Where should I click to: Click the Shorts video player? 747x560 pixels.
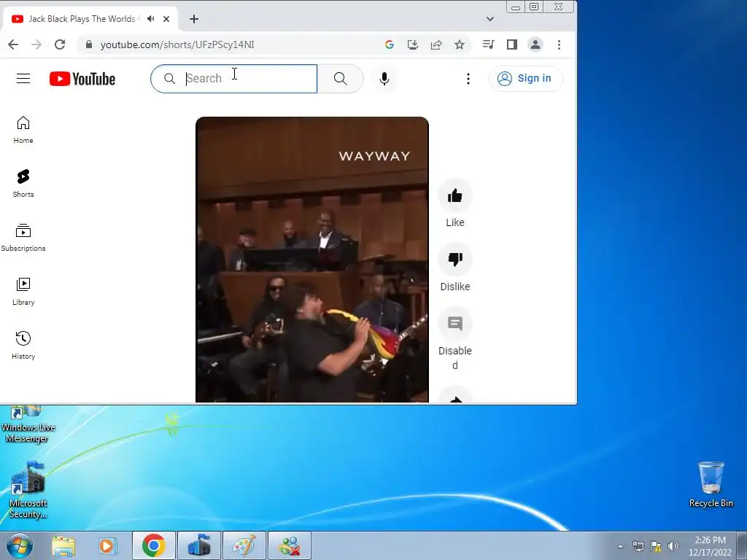coord(312,260)
